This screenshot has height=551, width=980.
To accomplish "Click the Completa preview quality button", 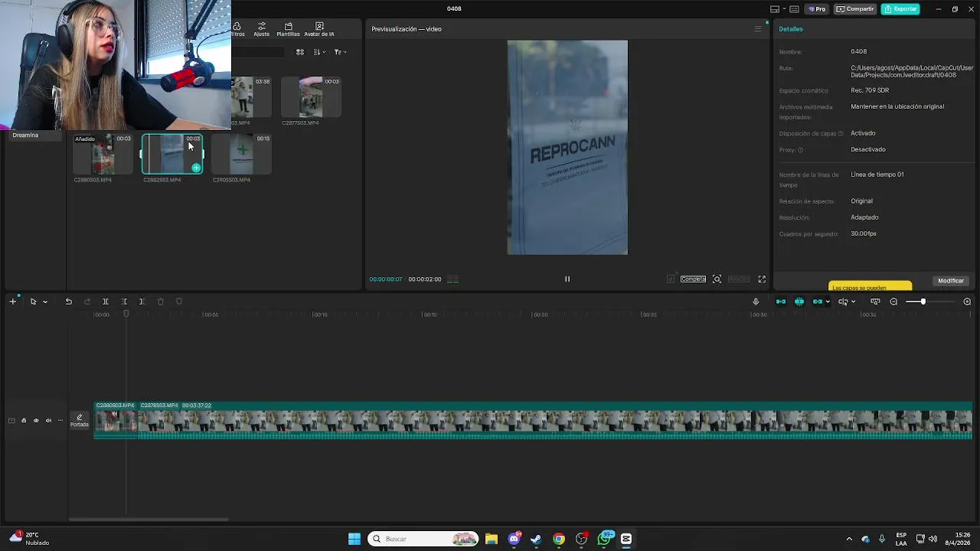I will pyautogui.click(x=693, y=279).
